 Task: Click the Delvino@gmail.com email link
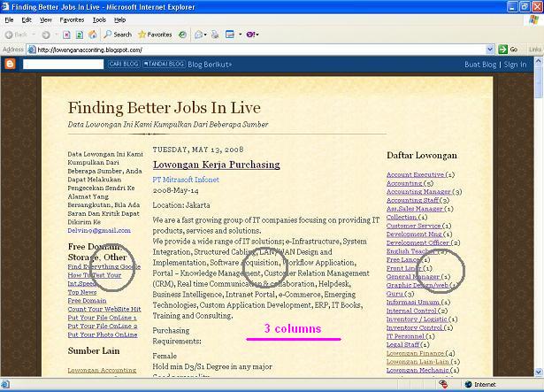[x=99, y=230]
